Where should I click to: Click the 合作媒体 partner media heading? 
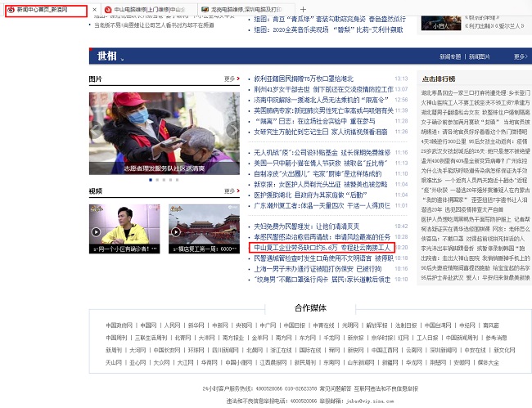point(310,308)
